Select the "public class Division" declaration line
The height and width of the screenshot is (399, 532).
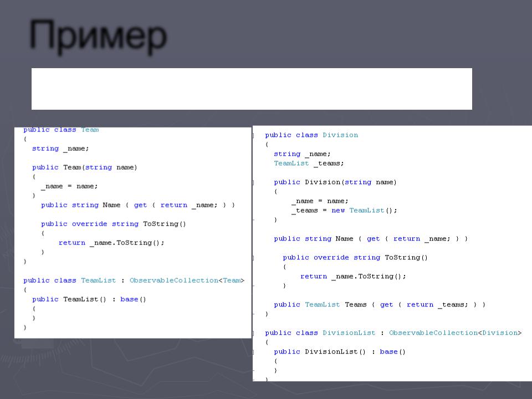[x=311, y=135]
